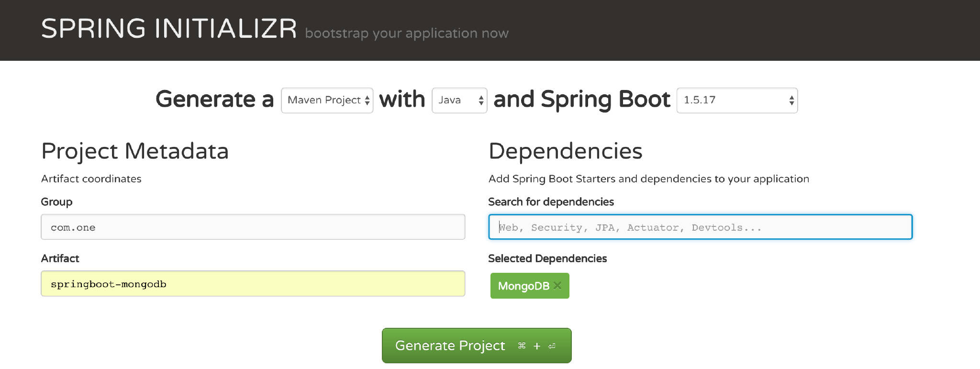Expand the Java language dropdown

[x=459, y=101]
